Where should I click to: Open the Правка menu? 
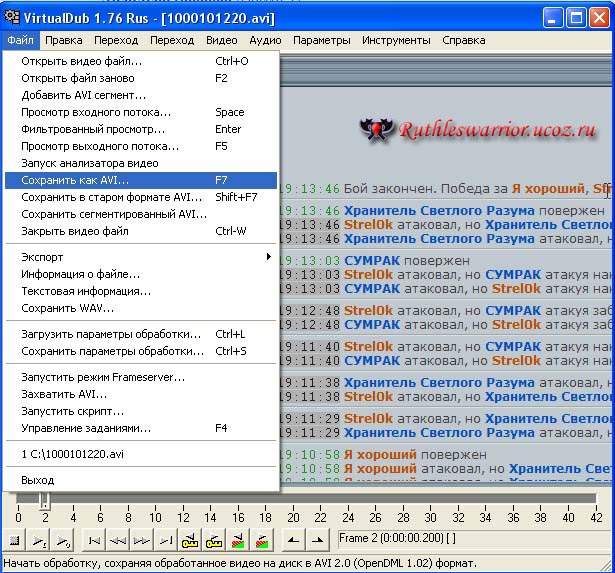tap(64, 40)
